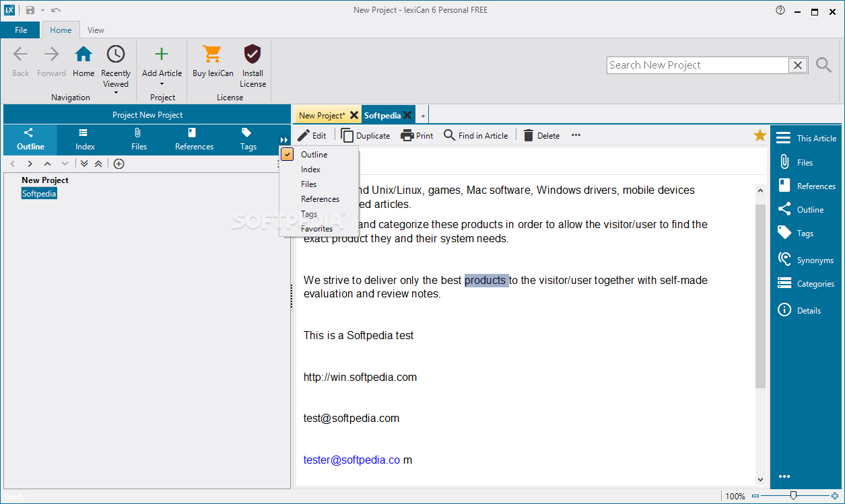
Task: Open Find in Article
Action: coord(476,135)
